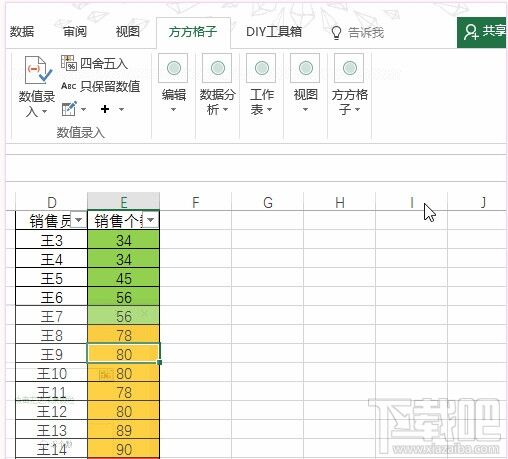508x459 pixels.
Task: Open the 数据 ribbon tab
Action: [22, 32]
